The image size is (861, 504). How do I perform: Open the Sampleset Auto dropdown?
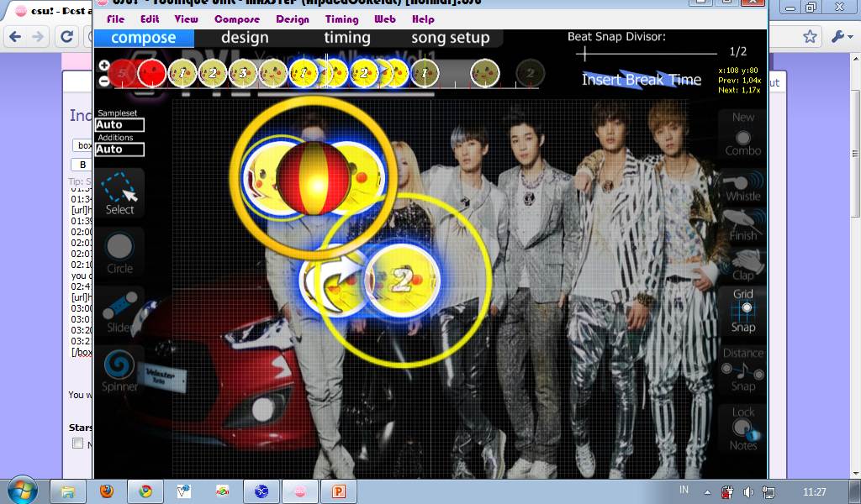[x=119, y=125]
